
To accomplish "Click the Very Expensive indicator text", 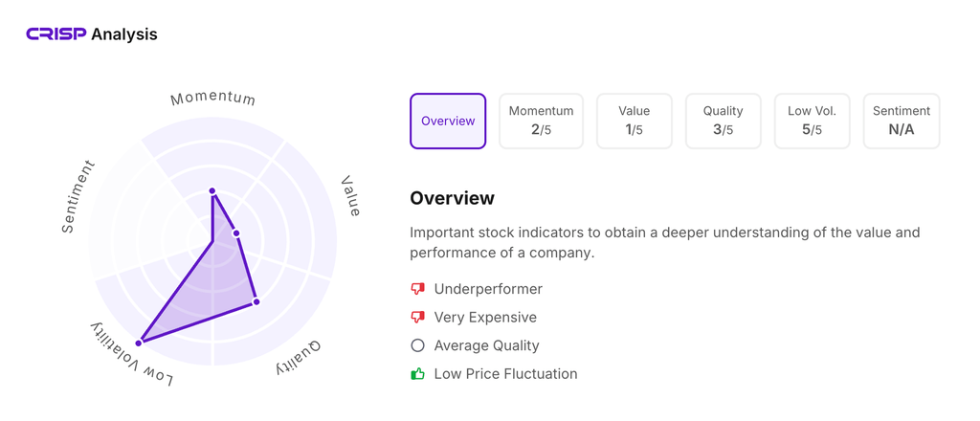I will point(485,317).
